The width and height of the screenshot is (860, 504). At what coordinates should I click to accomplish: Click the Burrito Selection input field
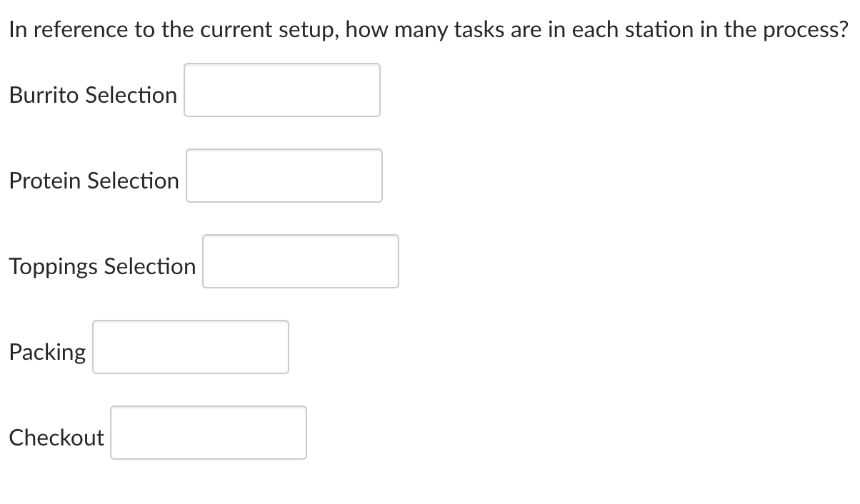(281, 90)
